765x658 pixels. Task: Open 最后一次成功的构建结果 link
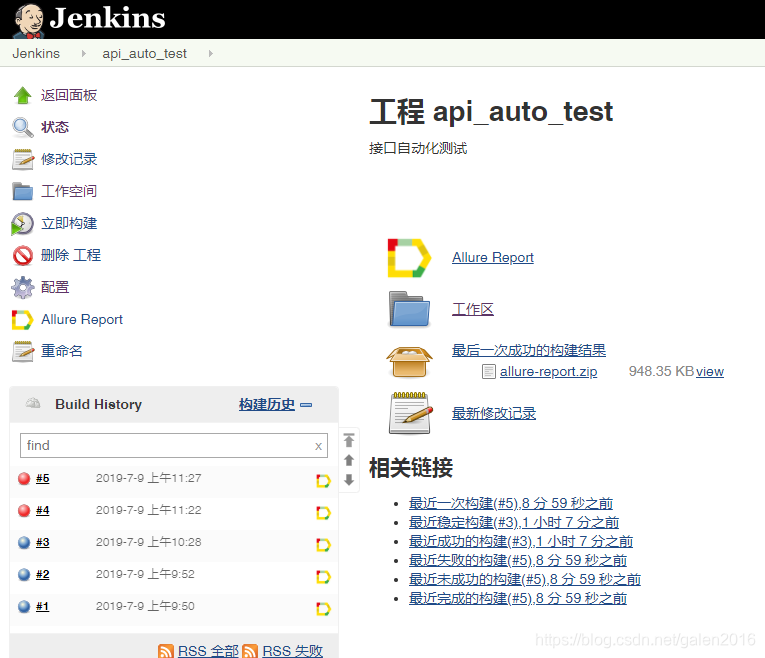529,350
